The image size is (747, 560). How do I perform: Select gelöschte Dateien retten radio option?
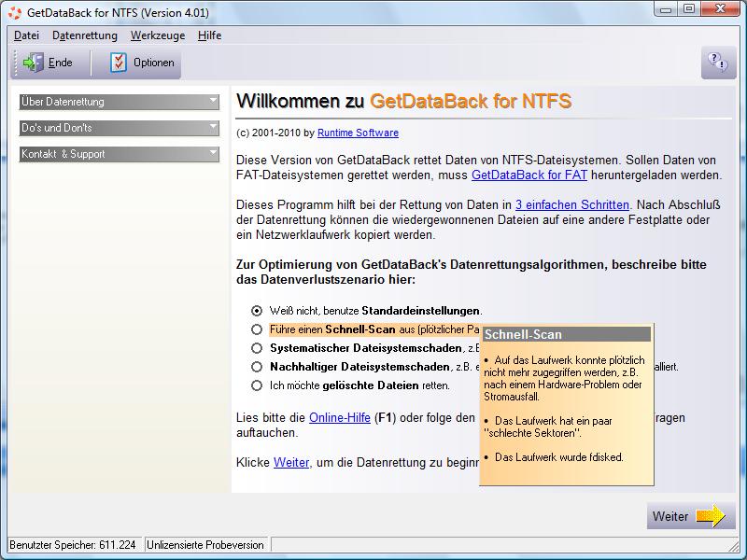point(257,385)
